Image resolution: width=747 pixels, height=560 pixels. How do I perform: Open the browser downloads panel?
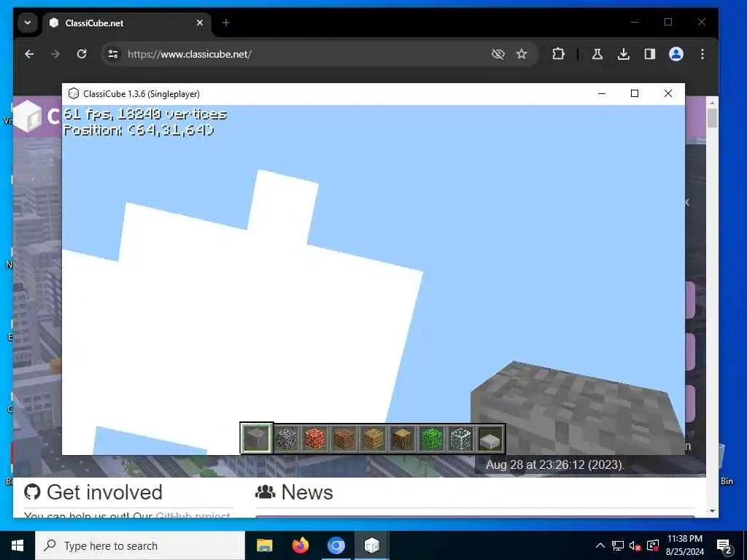(x=623, y=54)
